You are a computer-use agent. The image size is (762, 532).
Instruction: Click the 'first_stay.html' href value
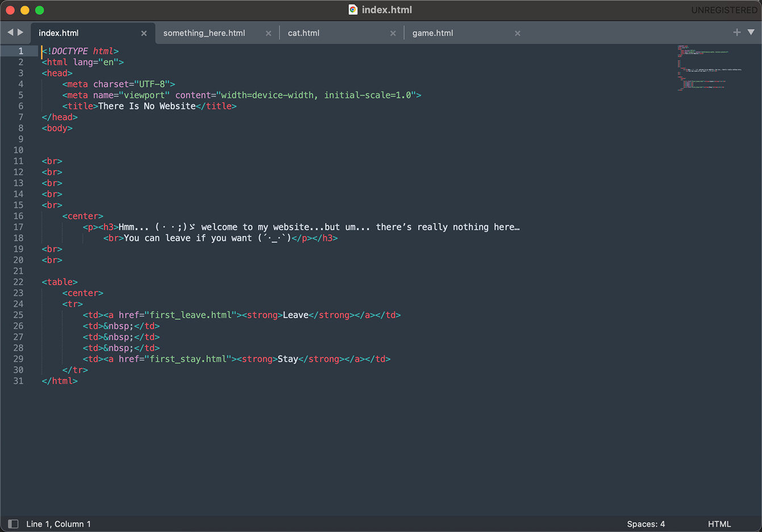point(188,359)
